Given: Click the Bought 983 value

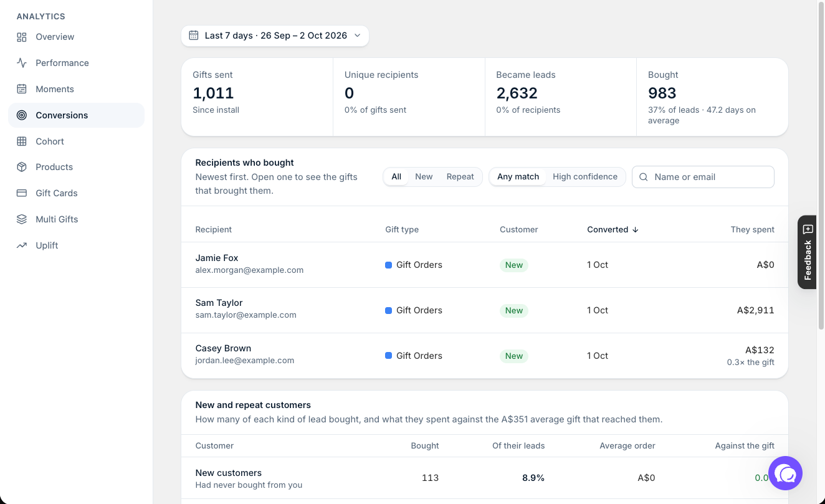Looking at the screenshot, I should click(x=662, y=93).
